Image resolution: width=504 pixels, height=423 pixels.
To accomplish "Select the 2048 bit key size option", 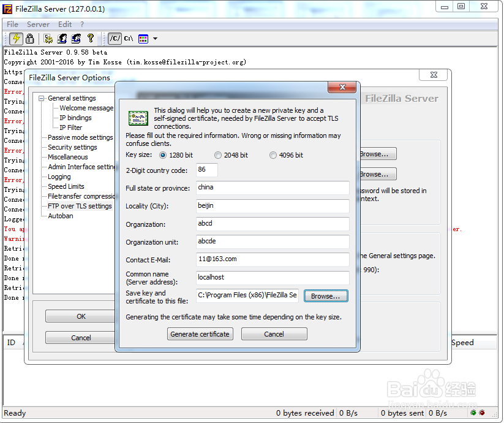I will [218, 154].
